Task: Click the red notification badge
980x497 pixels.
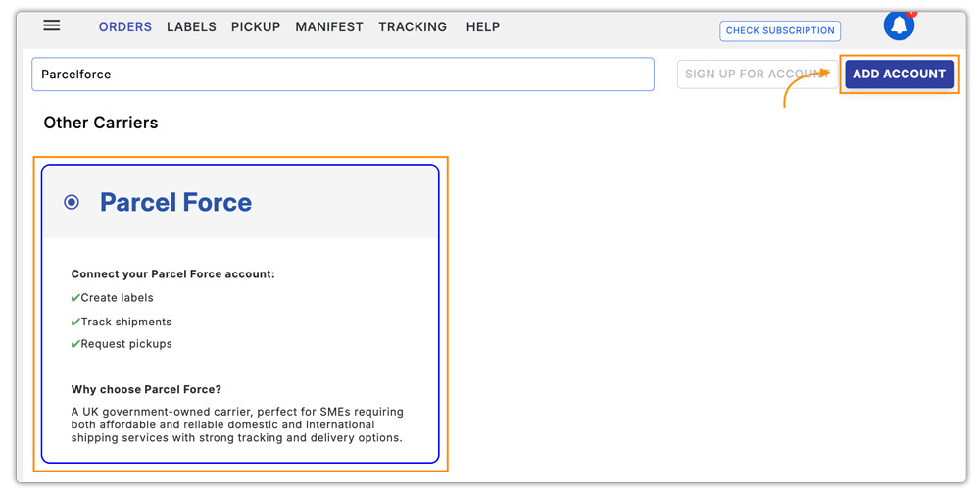Action: tap(912, 14)
